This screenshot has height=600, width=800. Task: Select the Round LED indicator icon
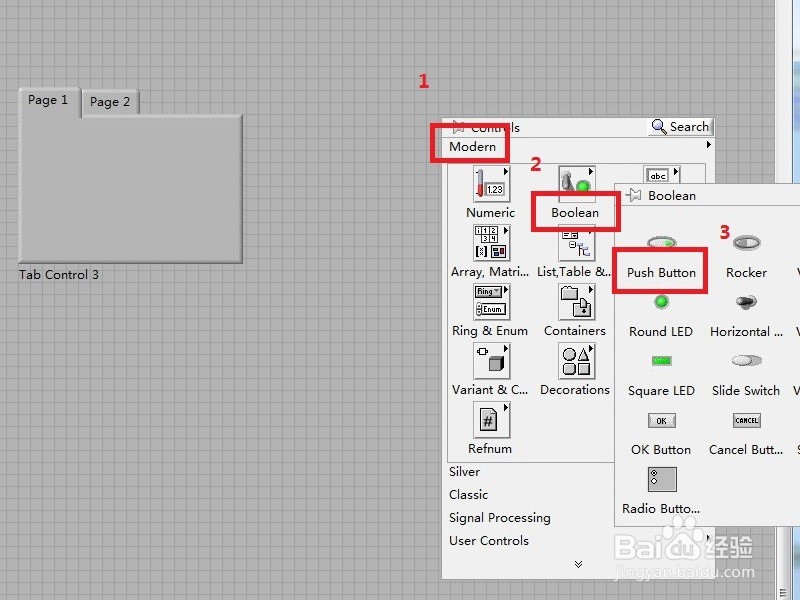point(662,302)
